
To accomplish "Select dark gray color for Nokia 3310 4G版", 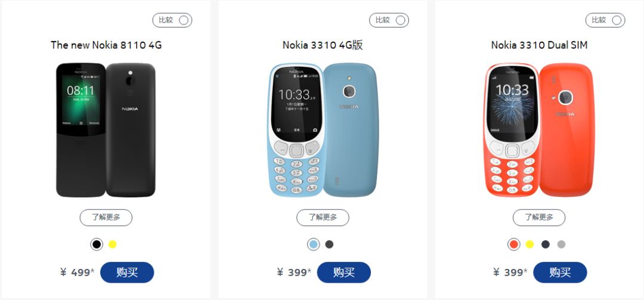I will [329, 245].
